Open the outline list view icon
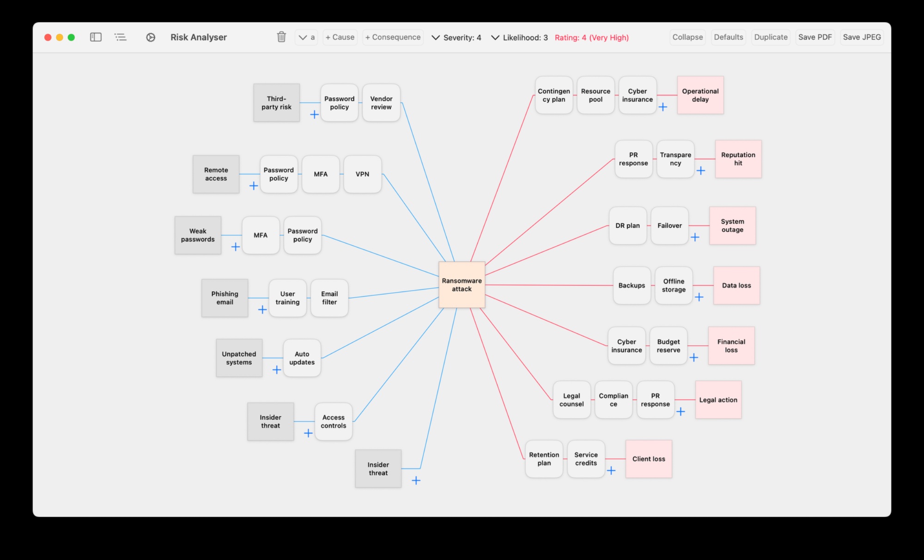This screenshot has width=924, height=560. pyautogui.click(x=120, y=37)
